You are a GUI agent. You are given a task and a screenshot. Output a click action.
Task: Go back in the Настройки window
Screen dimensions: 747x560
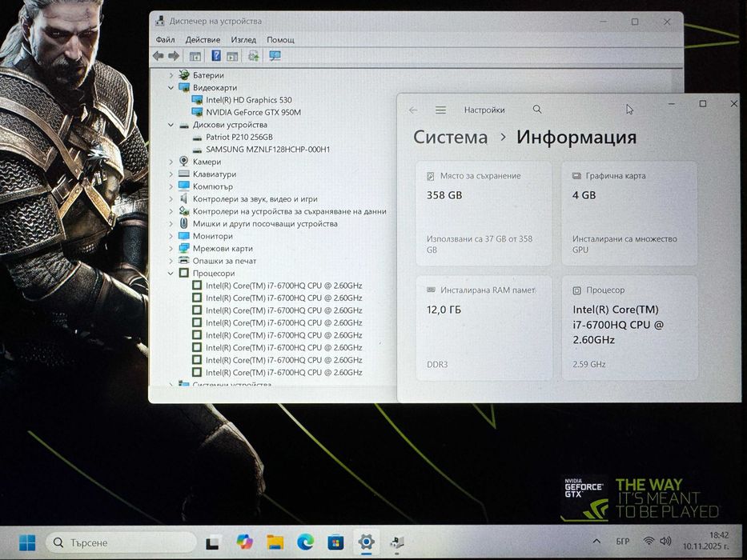[413, 110]
